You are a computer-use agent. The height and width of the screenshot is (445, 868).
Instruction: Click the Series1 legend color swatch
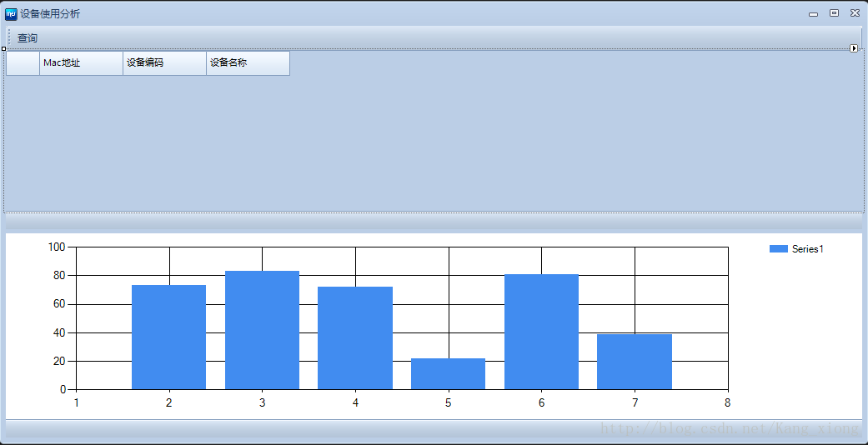[778, 249]
